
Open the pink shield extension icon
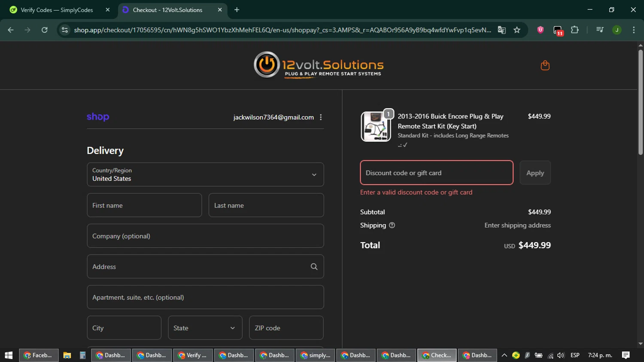[x=541, y=30]
